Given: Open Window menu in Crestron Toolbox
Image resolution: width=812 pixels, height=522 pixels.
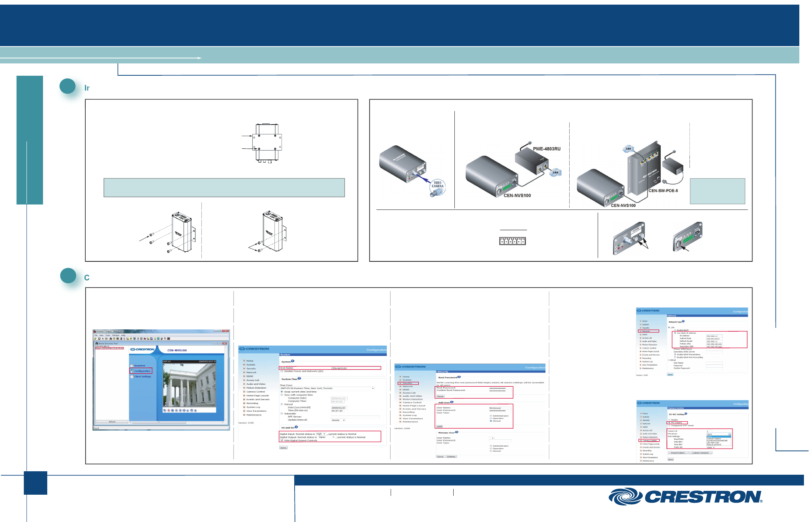Looking at the screenshot, I should pos(116,335).
